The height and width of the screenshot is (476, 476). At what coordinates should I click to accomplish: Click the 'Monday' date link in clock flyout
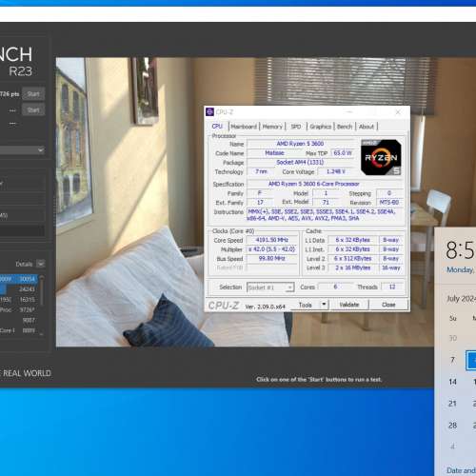coord(461,269)
